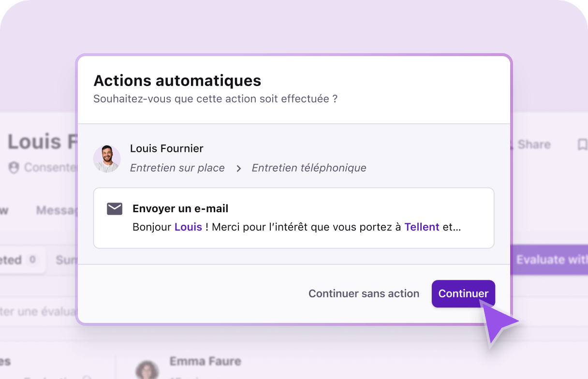
Task: Click the Entretien téléphonique stage label
Action: pos(309,168)
